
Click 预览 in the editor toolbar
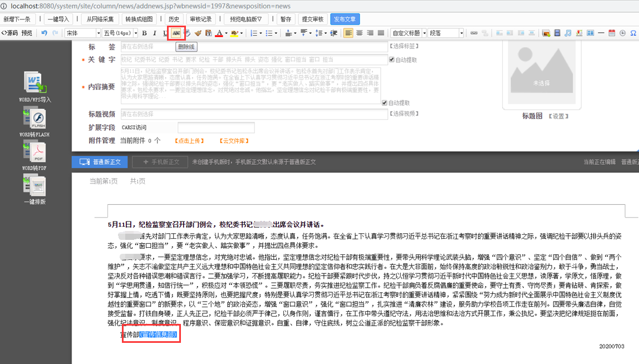click(x=27, y=33)
